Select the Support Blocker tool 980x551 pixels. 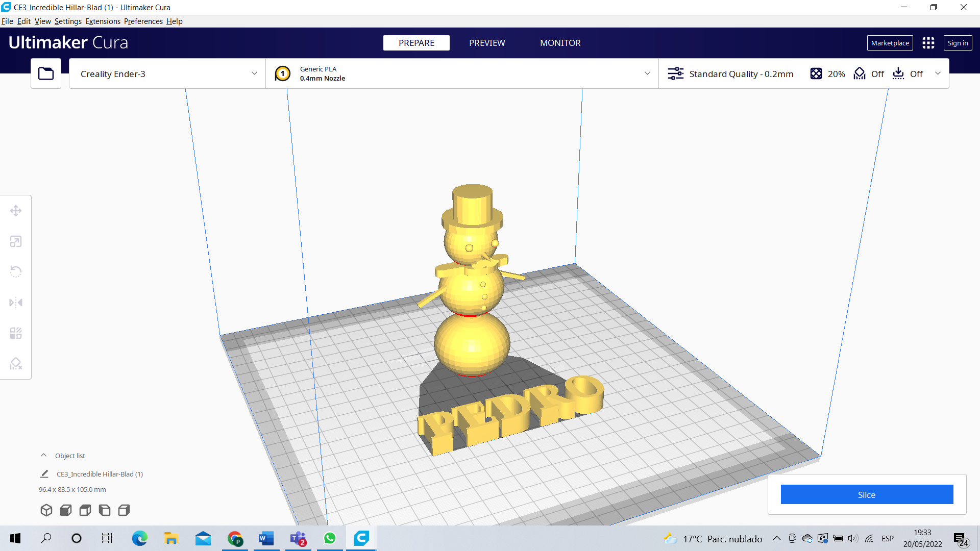(16, 364)
